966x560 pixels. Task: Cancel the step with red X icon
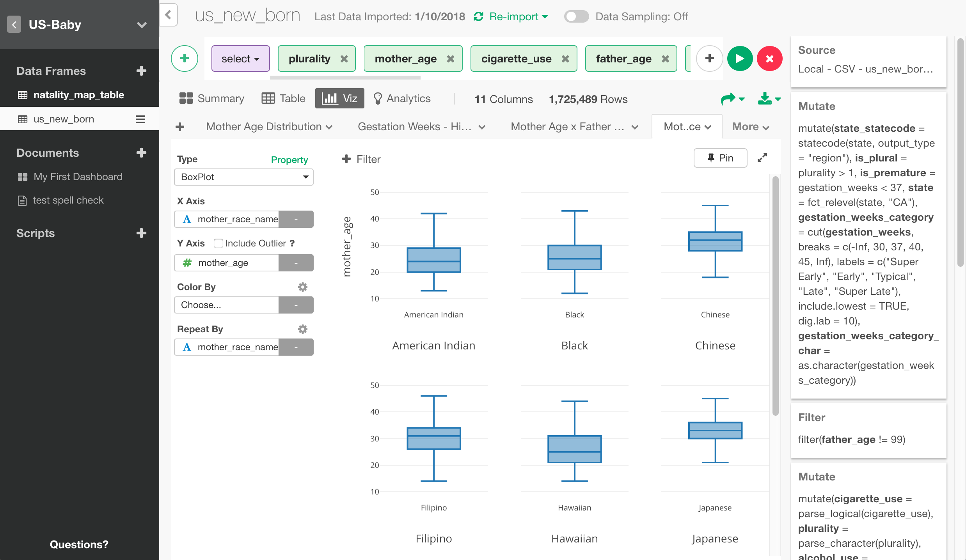point(769,58)
